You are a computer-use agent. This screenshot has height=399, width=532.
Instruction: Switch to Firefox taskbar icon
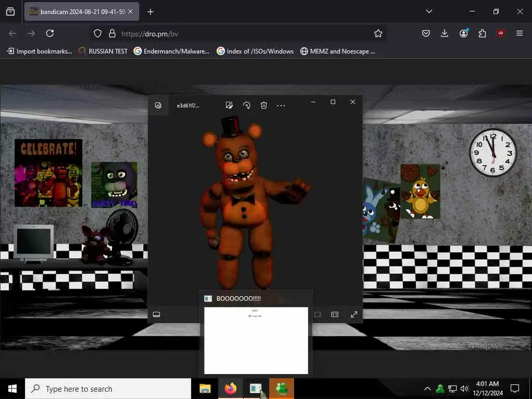[x=230, y=389]
